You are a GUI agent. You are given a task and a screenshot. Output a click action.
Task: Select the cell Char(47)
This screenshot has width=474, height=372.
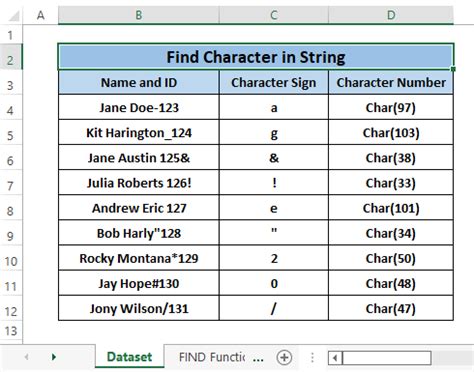(x=391, y=308)
